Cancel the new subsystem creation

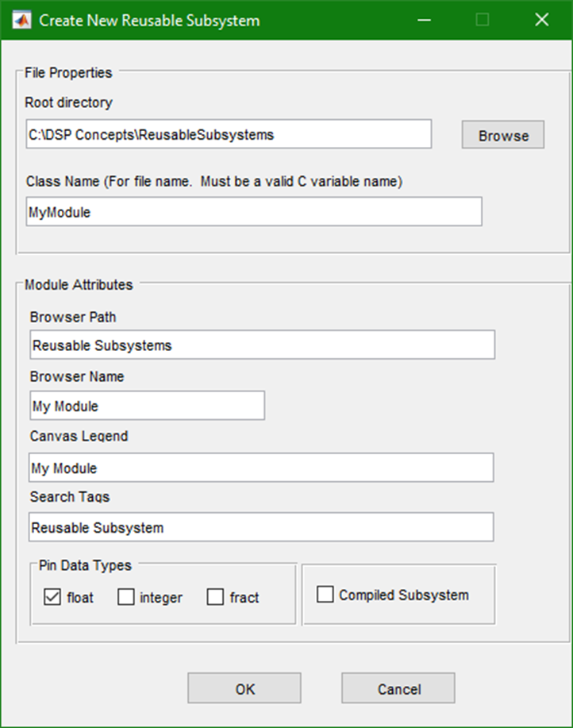[398, 688]
